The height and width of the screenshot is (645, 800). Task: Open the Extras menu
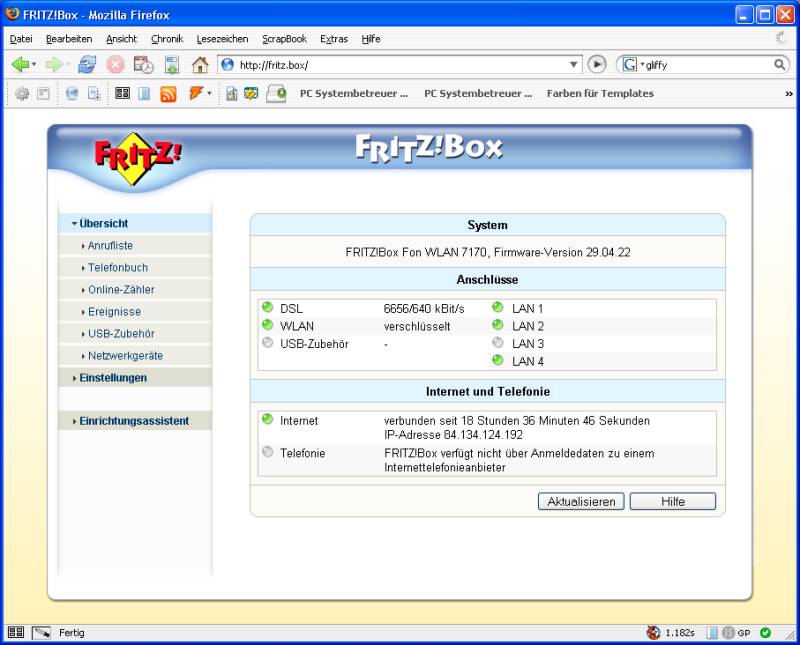[x=334, y=39]
